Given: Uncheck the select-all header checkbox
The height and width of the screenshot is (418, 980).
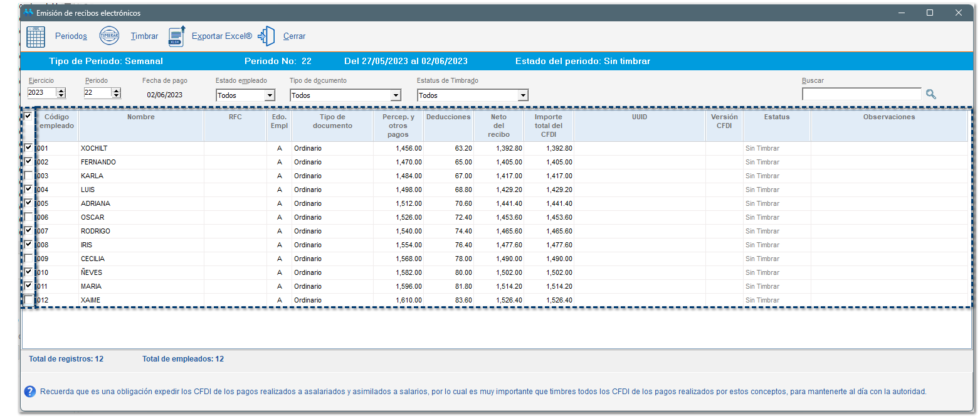Looking at the screenshot, I should [x=28, y=116].
